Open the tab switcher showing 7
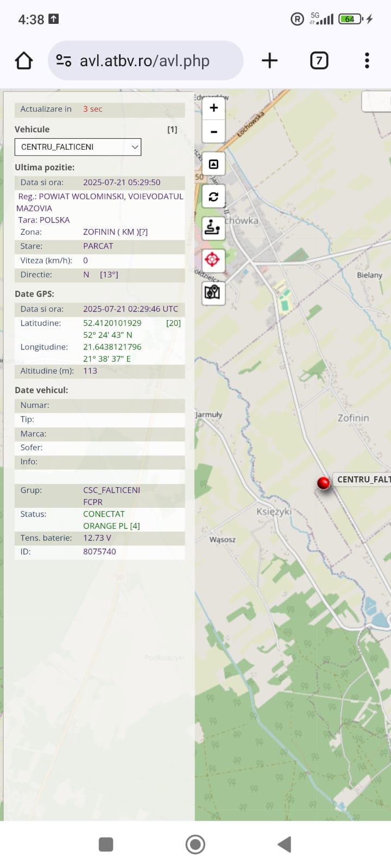391x868 pixels. pos(319,60)
